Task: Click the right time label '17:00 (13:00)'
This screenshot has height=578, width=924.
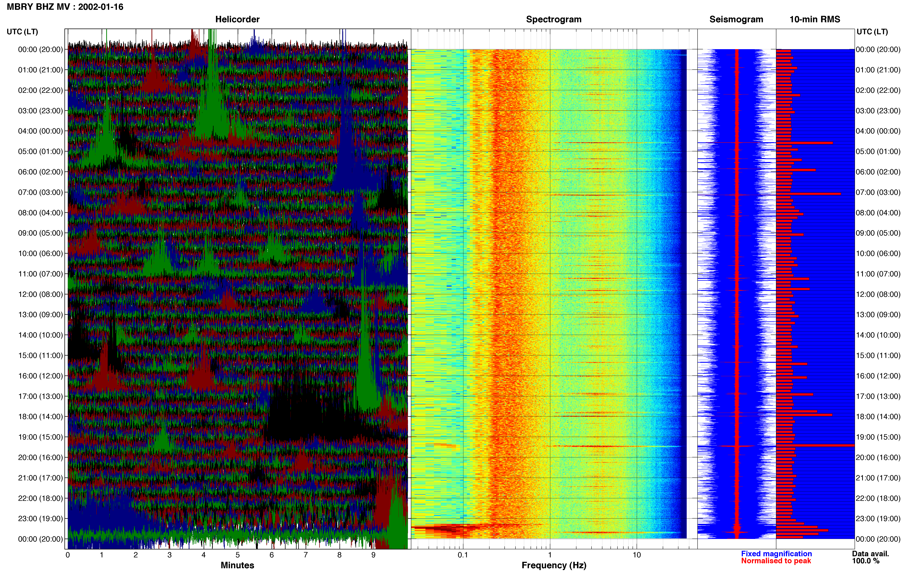Action: point(878,396)
